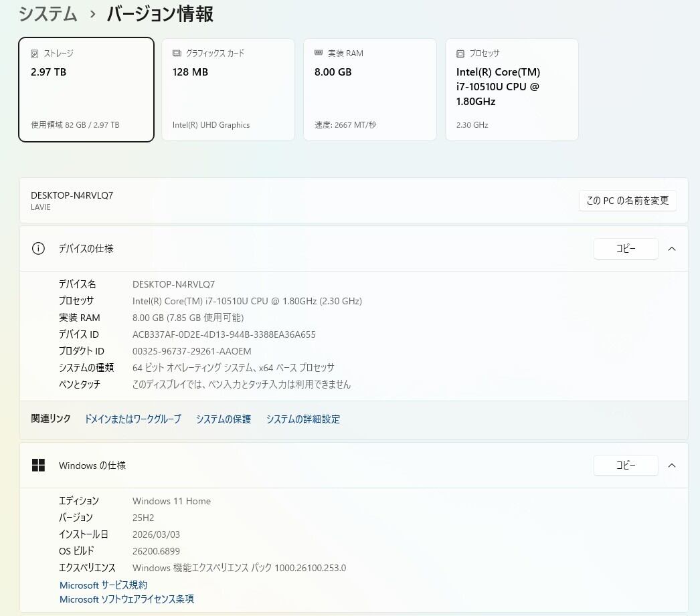Go back to システム via breadcrumb
This screenshot has width=700, height=616.
[x=48, y=14]
